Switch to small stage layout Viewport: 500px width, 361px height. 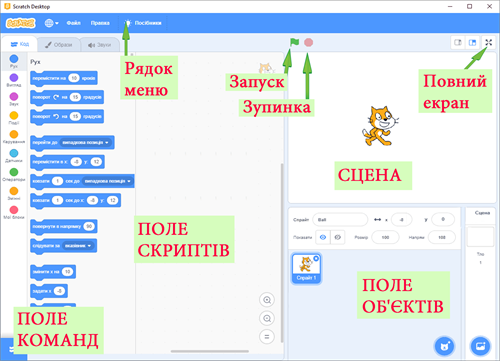coord(458,43)
